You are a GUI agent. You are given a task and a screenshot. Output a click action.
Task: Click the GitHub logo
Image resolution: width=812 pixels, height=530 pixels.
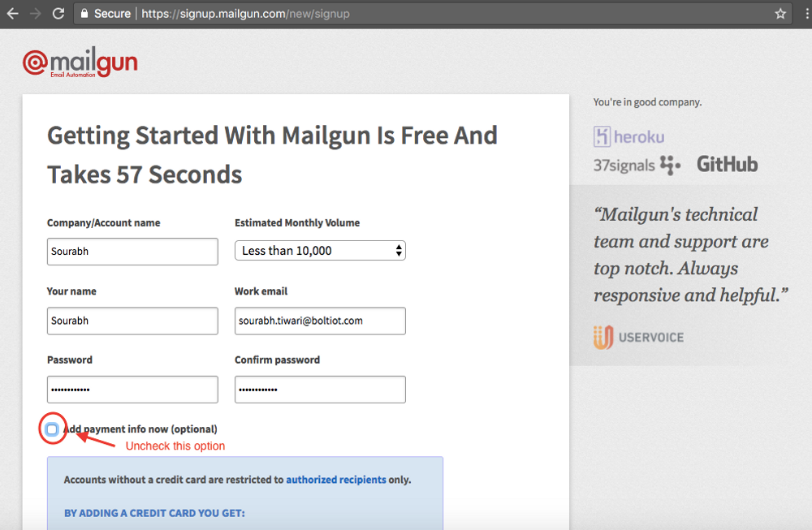click(727, 165)
